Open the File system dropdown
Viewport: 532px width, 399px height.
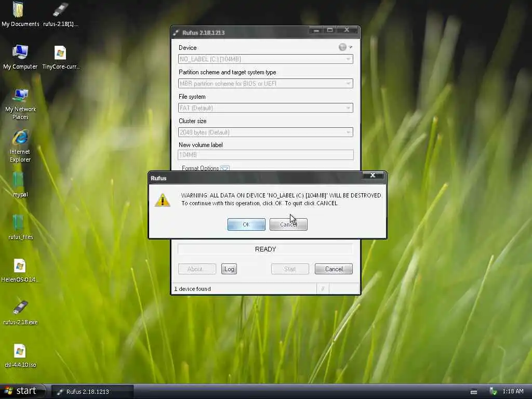pyautogui.click(x=265, y=108)
